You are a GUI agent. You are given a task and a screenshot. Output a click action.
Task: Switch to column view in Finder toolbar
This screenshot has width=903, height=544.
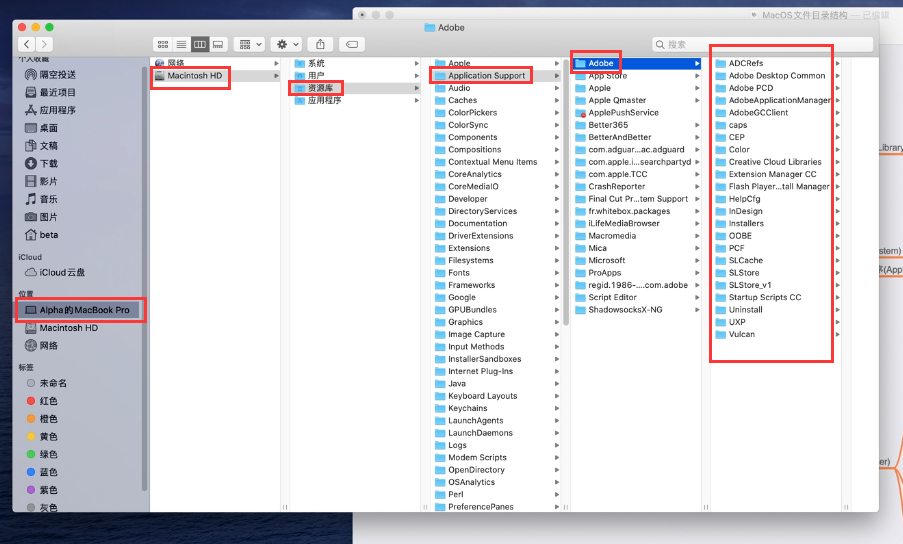[x=200, y=44]
